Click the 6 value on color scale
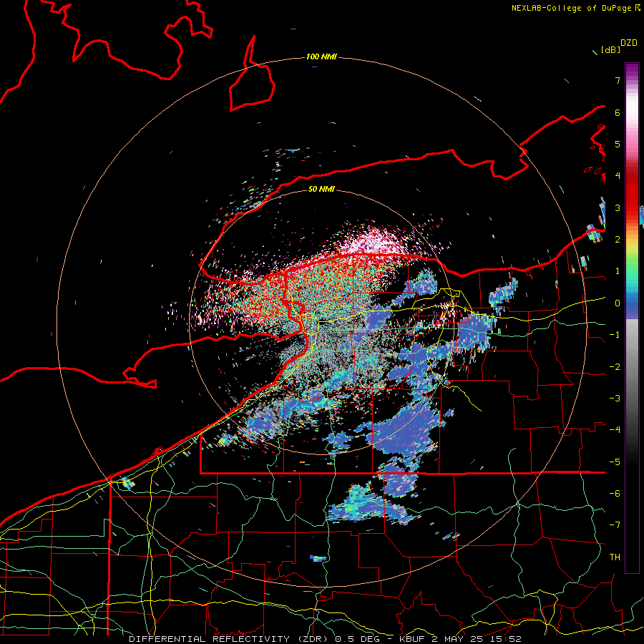 pos(618,112)
